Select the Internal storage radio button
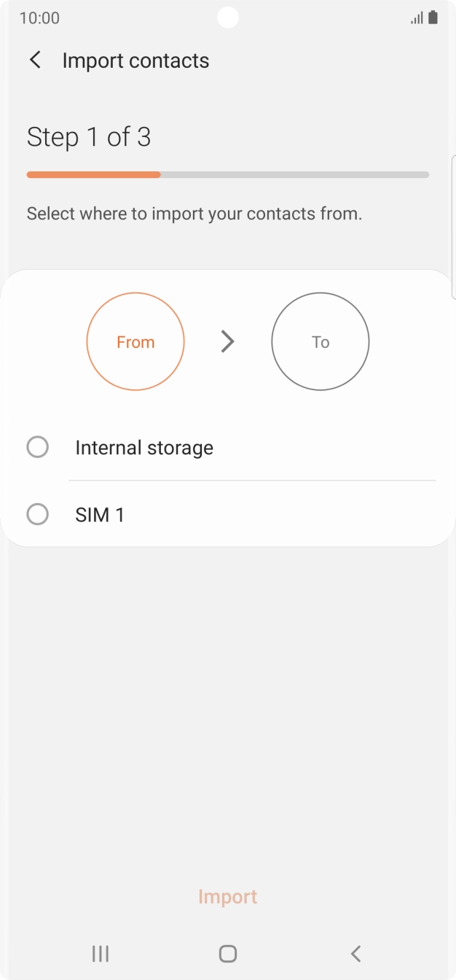The height and width of the screenshot is (980, 456). click(x=37, y=447)
